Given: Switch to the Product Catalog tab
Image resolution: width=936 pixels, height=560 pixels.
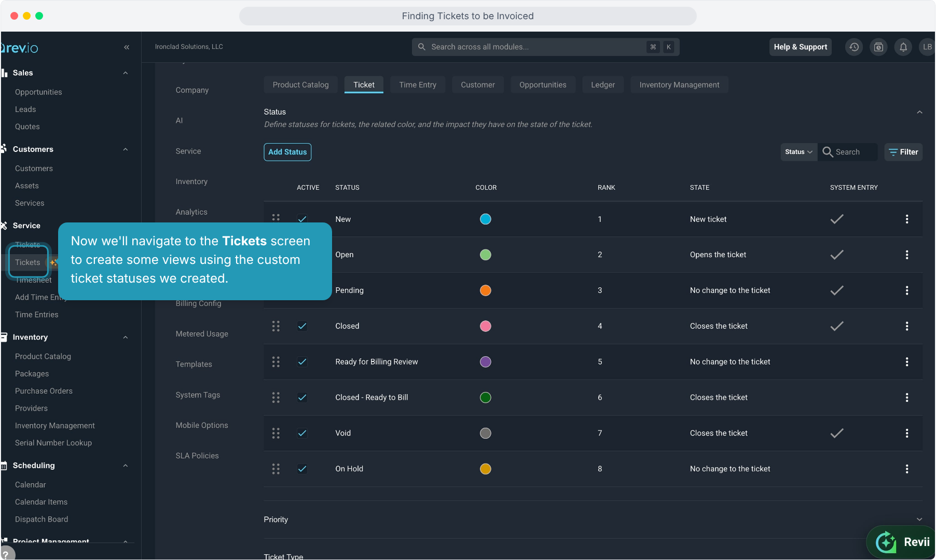Looking at the screenshot, I should tap(300, 85).
